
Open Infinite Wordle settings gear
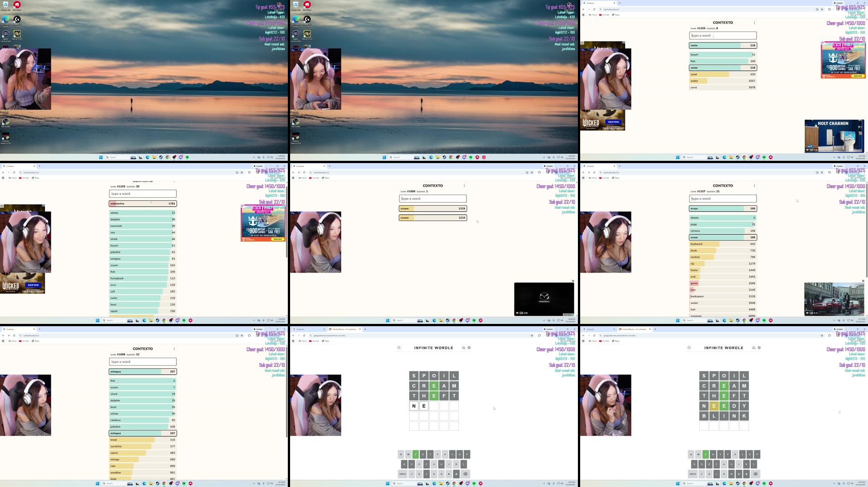[469, 347]
